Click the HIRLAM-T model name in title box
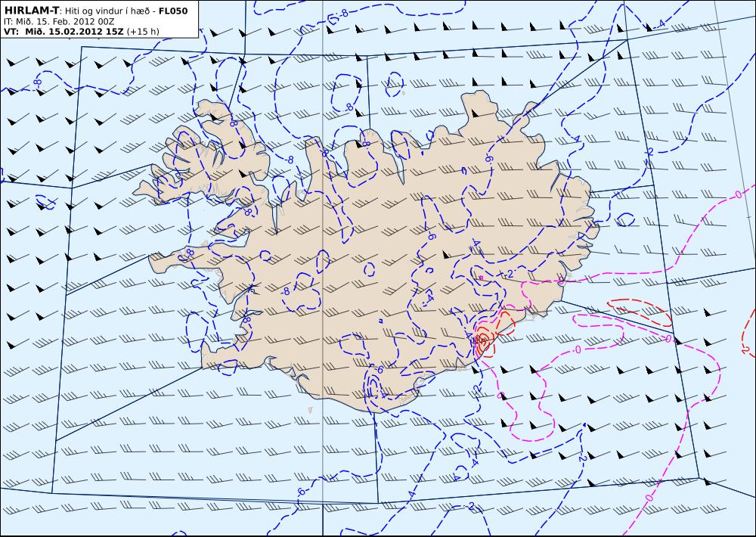756x537 pixels. 31,11
